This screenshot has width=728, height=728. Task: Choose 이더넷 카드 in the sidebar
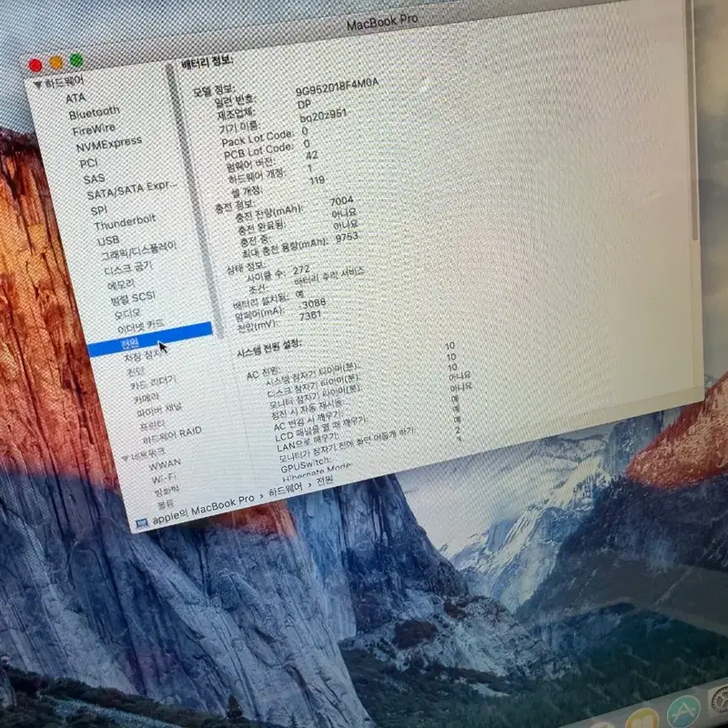point(141,326)
